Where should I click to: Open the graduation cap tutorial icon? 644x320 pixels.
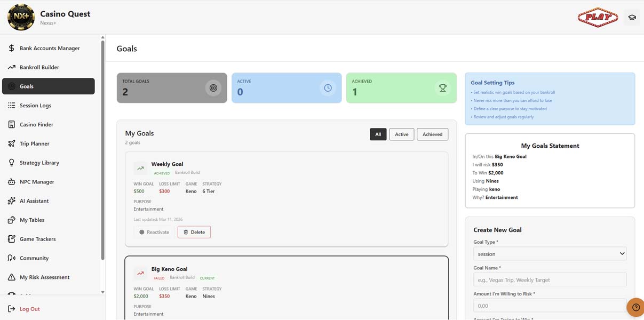(632, 18)
